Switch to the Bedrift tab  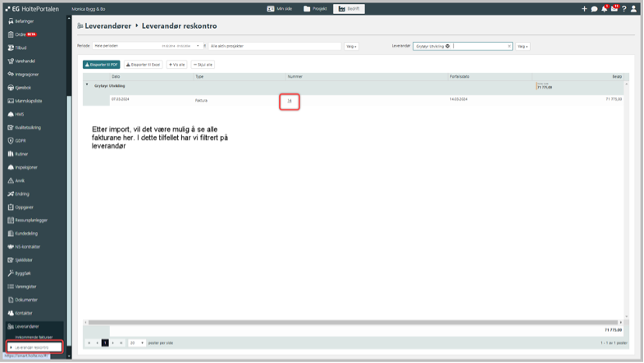pyautogui.click(x=349, y=9)
